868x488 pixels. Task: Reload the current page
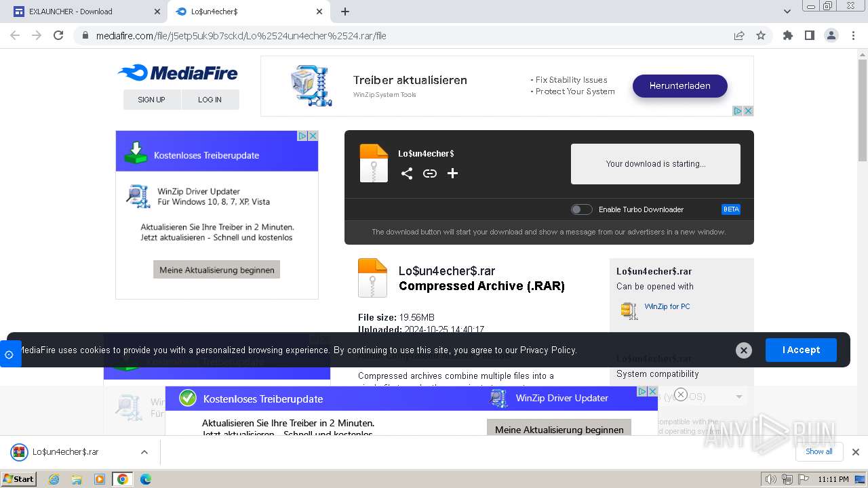click(58, 35)
